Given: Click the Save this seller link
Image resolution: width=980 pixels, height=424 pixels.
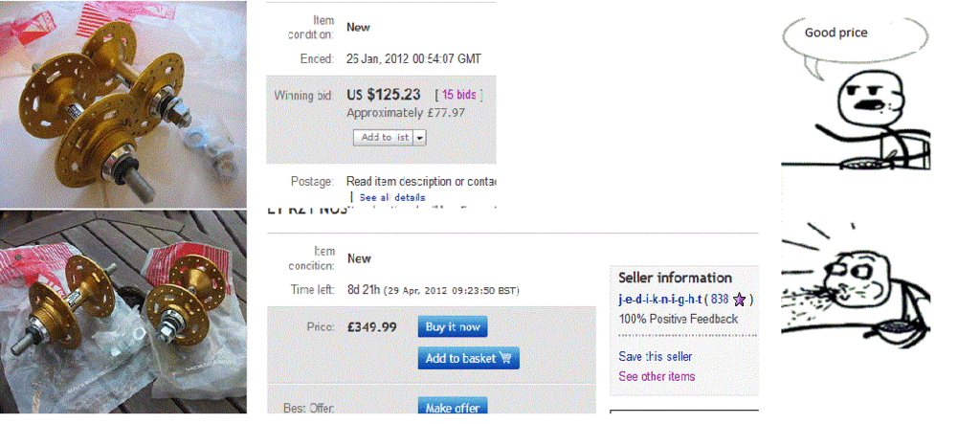Looking at the screenshot, I should coord(655,356).
